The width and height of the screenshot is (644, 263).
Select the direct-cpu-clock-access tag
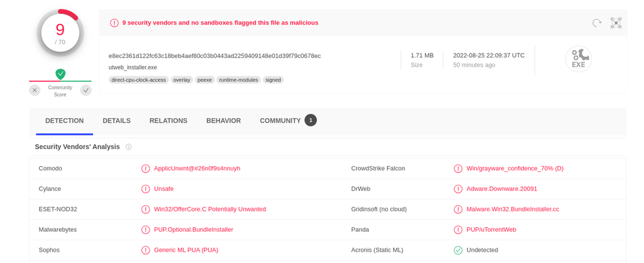click(139, 80)
